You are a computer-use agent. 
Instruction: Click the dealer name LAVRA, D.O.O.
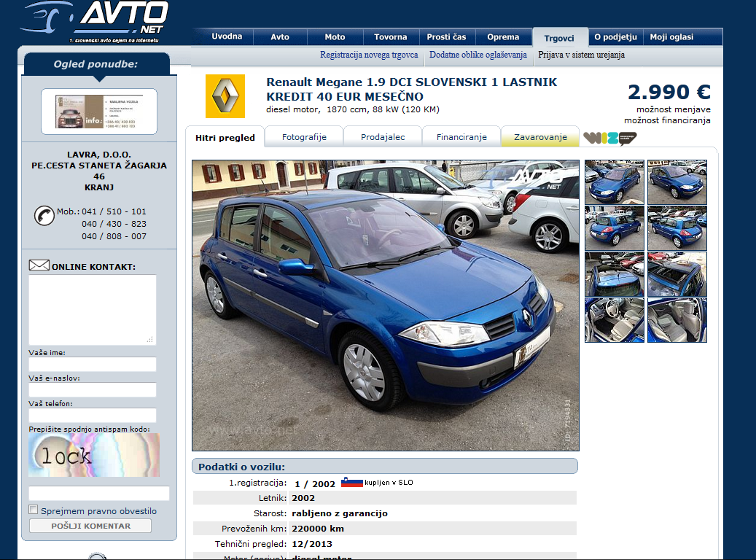(x=99, y=155)
